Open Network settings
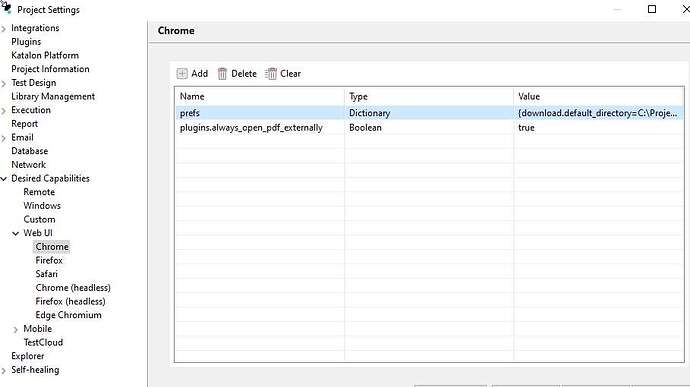The height and width of the screenshot is (387, 690). 28,165
